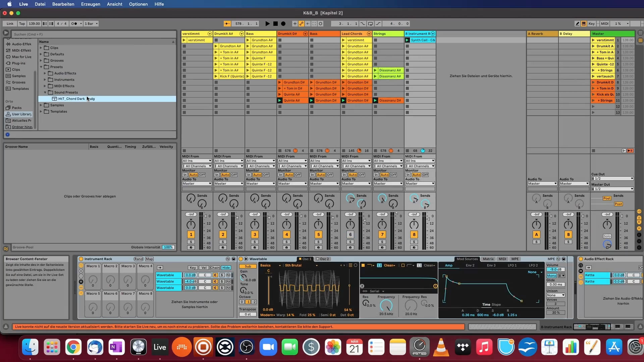Select Grooves category in browser sidebar
The width and height of the screenshot is (644, 362).
tap(16, 82)
